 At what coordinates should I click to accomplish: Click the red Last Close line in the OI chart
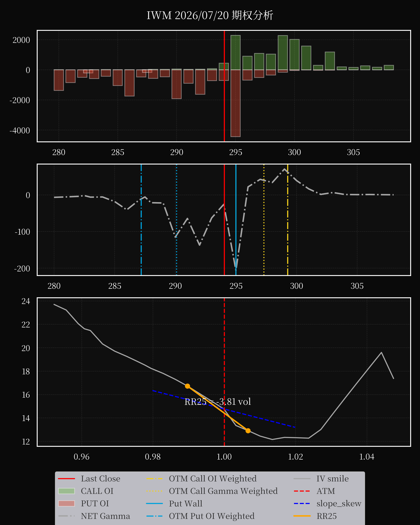pyautogui.click(x=224, y=86)
